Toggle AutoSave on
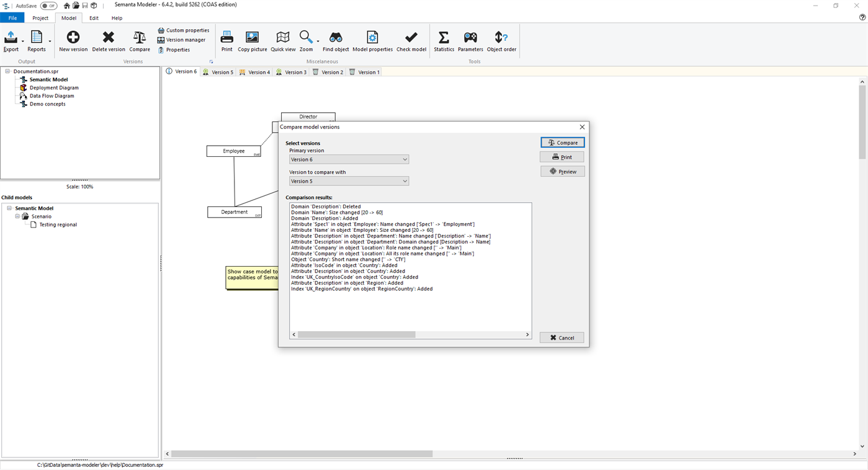 [47, 6]
